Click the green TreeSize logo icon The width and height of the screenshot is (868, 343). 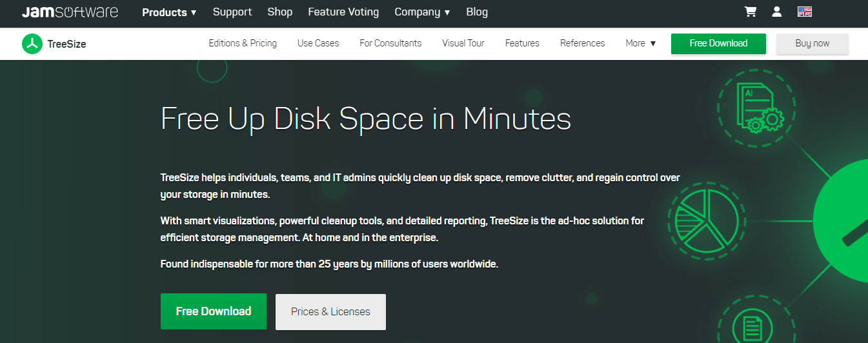point(32,44)
